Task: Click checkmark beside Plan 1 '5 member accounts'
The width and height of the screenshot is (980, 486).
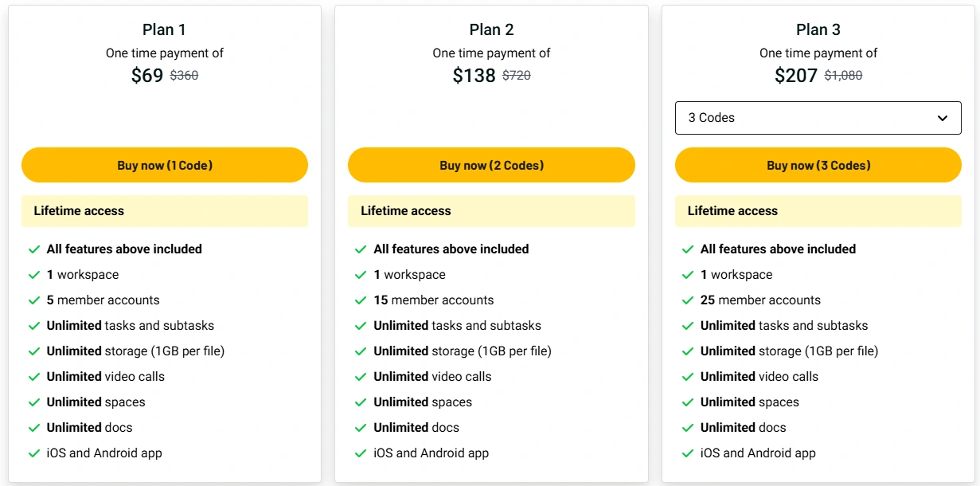Action: coord(34,300)
